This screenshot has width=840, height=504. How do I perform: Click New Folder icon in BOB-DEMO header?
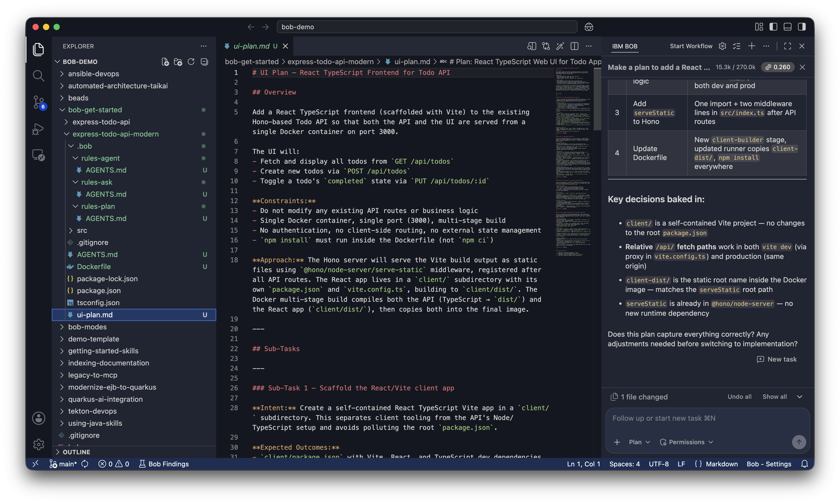tap(178, 62)
